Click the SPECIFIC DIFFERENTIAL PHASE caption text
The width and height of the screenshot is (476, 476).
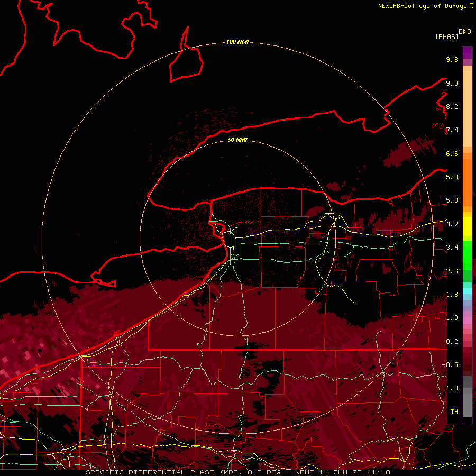pos(150,472)
